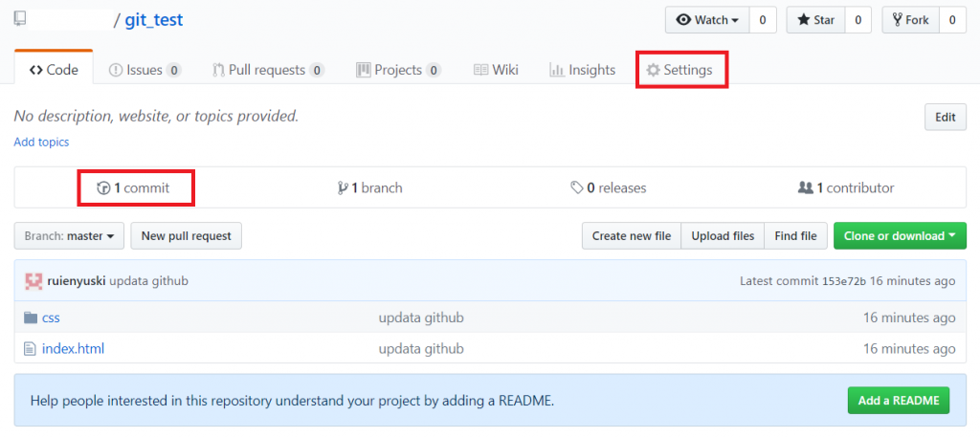
Task: Click the index.html file icon
Action: (30, 348)
